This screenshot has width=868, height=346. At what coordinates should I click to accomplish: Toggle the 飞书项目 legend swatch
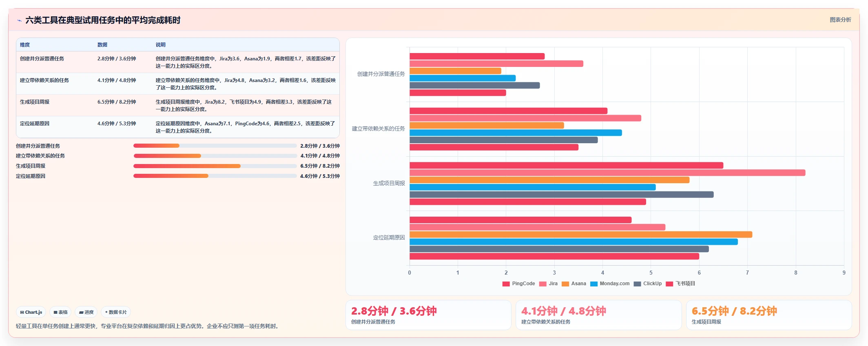(x=669, y=284)
